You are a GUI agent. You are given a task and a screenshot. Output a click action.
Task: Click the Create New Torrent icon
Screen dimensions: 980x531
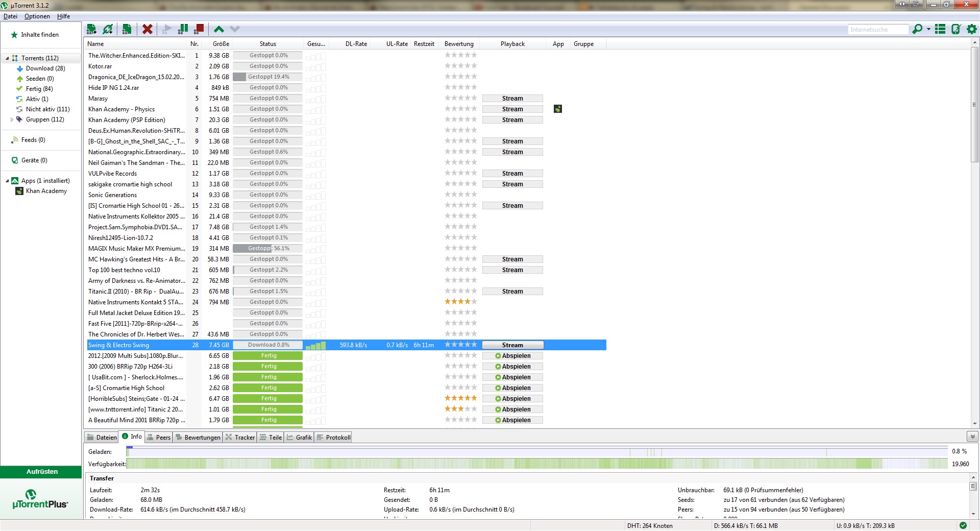tap(127, 29)
